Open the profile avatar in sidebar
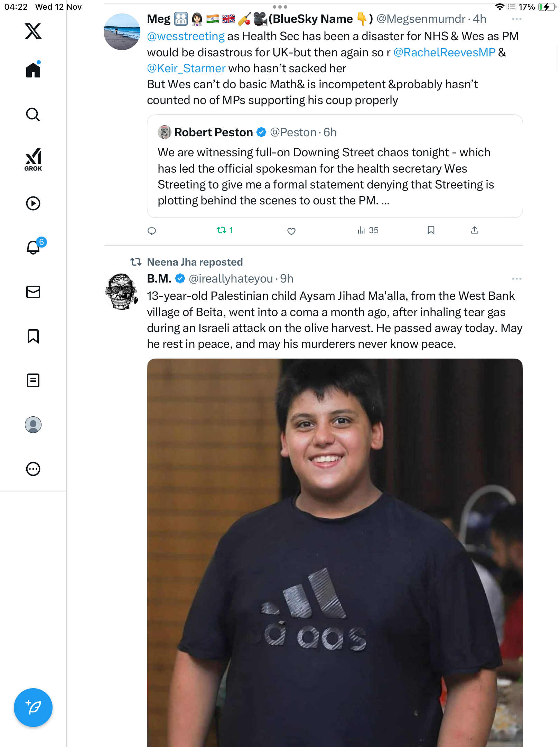The height and width of the screenshot is (747, 560). click(33, 425)
